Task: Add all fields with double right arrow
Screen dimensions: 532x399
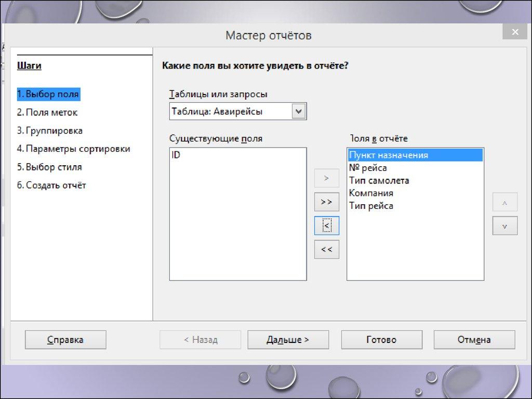Action: point(326,202)
